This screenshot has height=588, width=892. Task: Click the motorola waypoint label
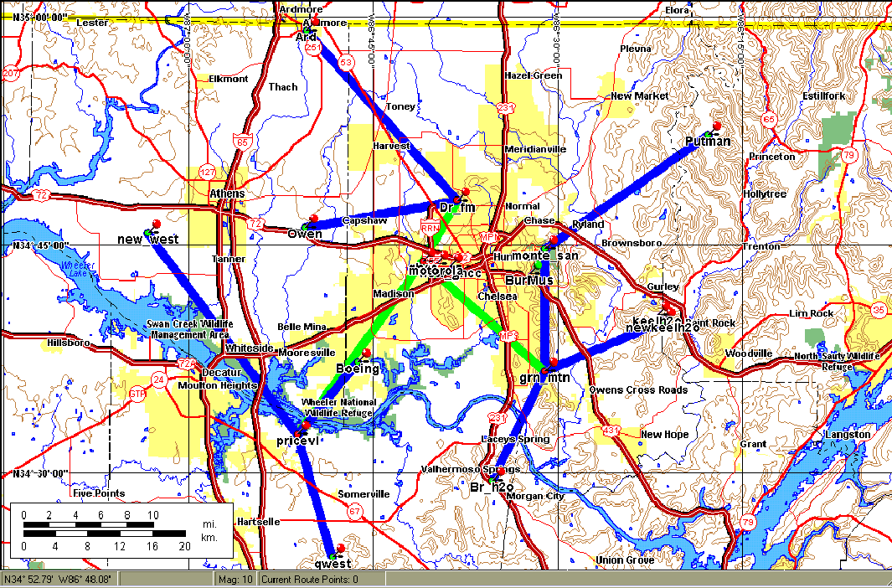coord(434,271)
